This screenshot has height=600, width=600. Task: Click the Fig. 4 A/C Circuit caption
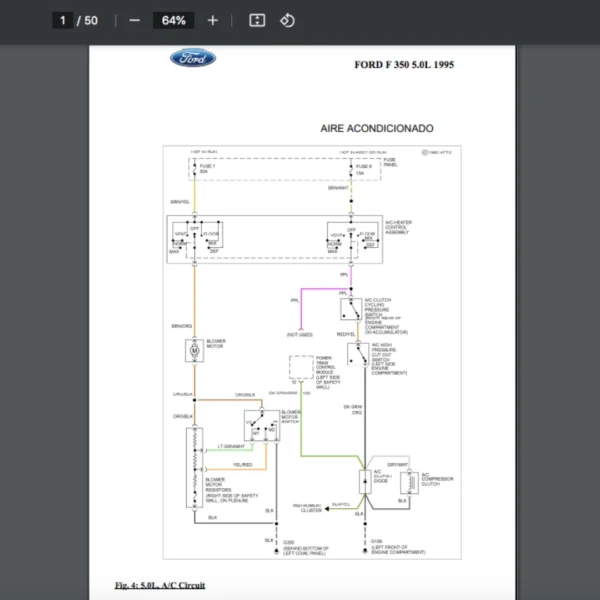tap(159, 584)
